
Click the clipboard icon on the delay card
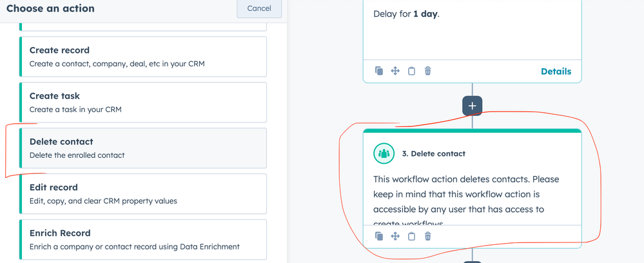coord(411,71)
